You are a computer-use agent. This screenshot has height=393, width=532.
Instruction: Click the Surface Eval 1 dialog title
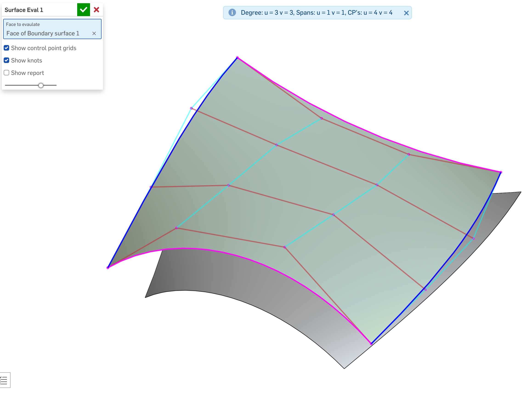coord(24,10)
